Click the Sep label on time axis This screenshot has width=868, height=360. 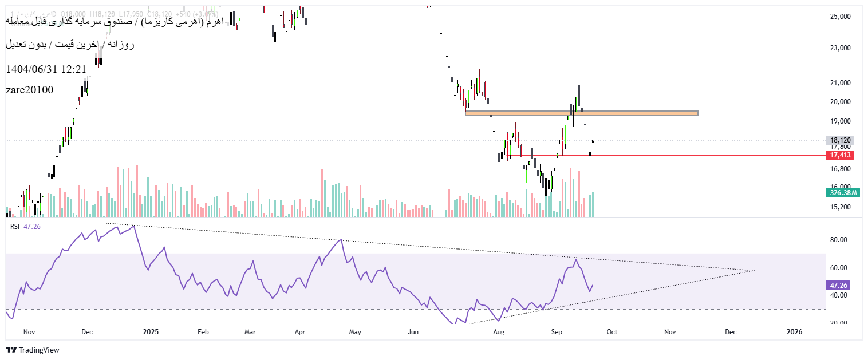click(x=558, y=332)
